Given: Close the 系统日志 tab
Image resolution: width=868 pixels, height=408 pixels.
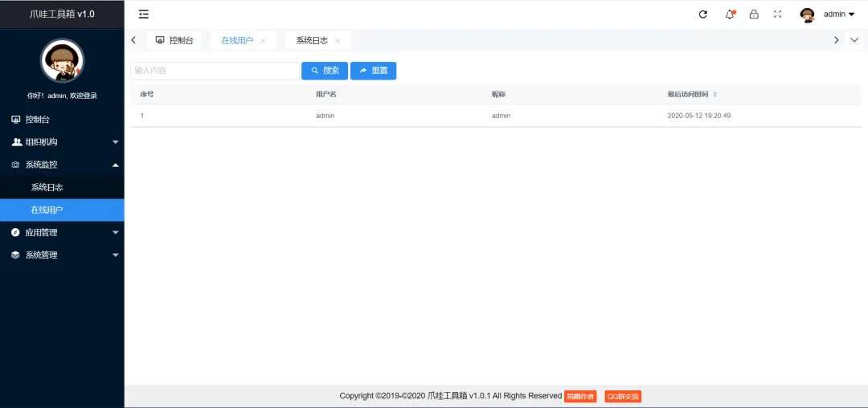Looking at the screenshot, I should [x=337, y=41].
